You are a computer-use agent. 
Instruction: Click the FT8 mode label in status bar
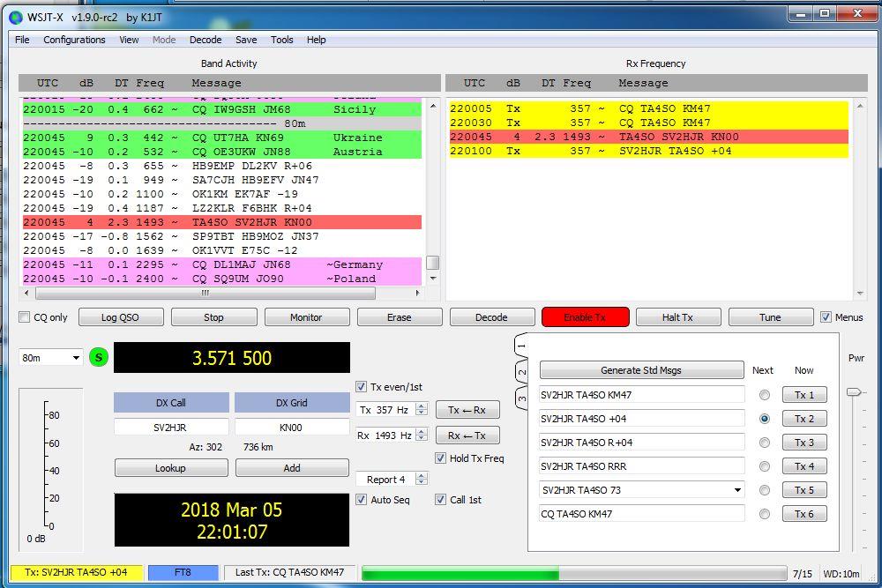click(183, 572)
